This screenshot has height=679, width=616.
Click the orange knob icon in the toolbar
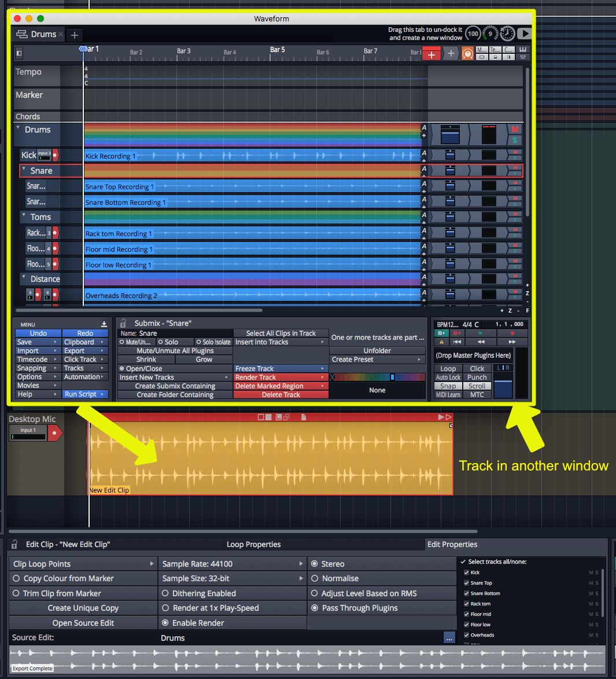click(467, 54)
